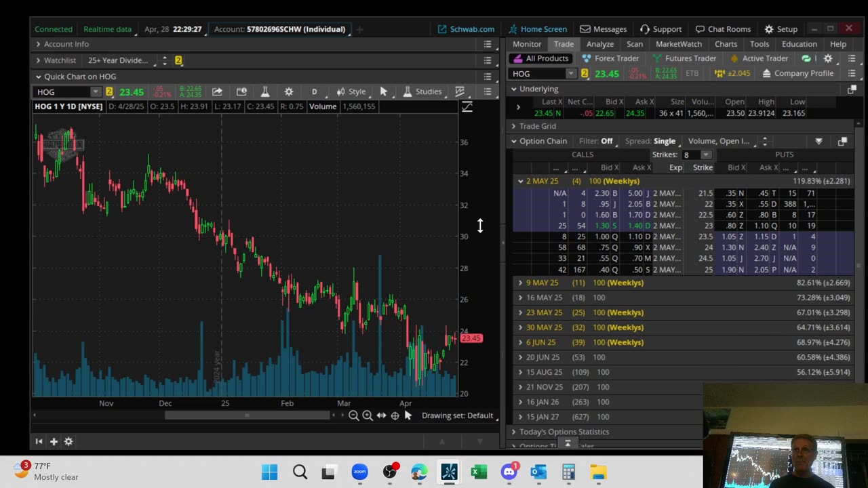Change the Spread: Single setting
868x488 pixels.
[652, 141]
